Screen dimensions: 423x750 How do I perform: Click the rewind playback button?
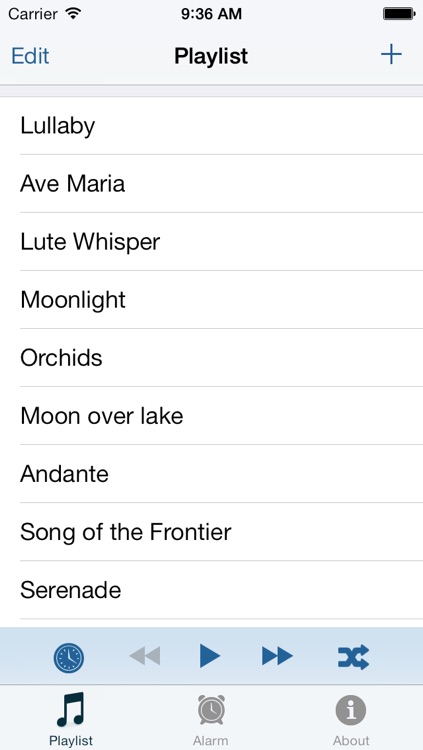[x=145, y=655]
